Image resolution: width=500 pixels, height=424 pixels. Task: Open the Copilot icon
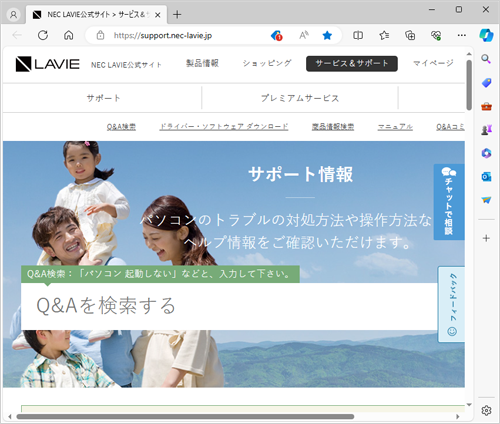(x=486, y=35)
